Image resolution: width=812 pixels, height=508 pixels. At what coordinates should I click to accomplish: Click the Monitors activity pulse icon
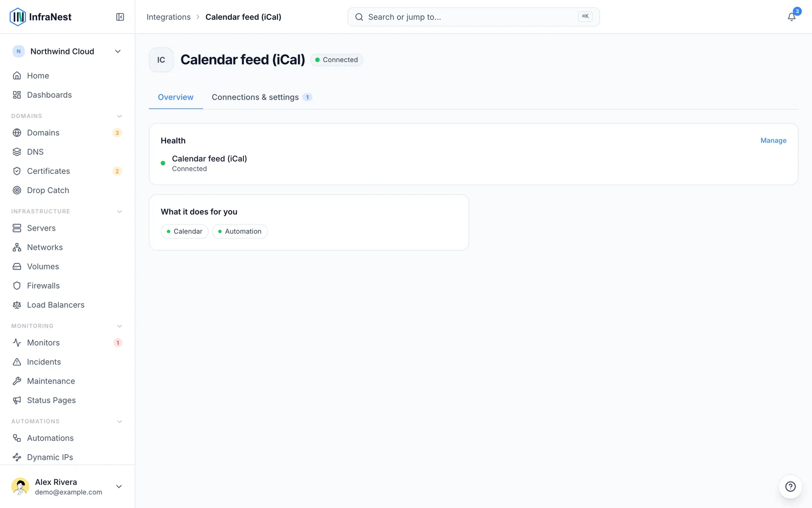pos(17,342)
